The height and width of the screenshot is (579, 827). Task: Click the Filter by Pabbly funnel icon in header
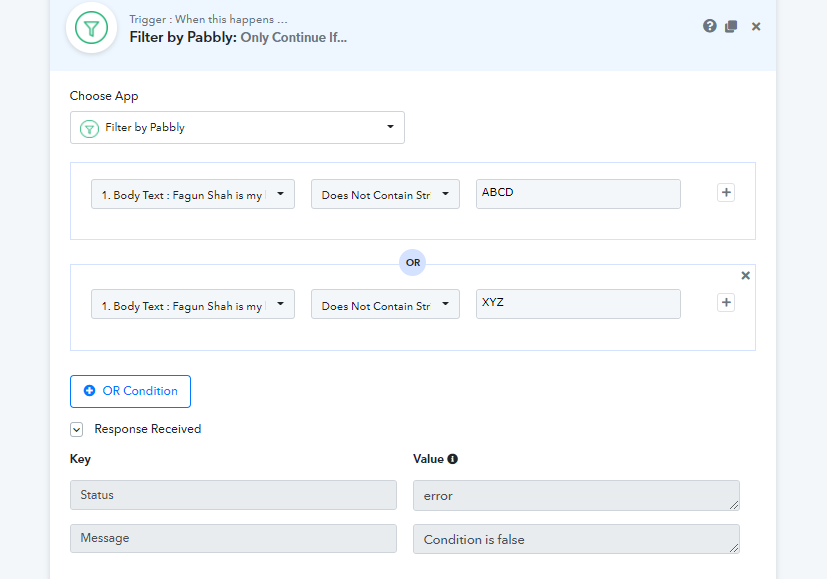point(91,28)
